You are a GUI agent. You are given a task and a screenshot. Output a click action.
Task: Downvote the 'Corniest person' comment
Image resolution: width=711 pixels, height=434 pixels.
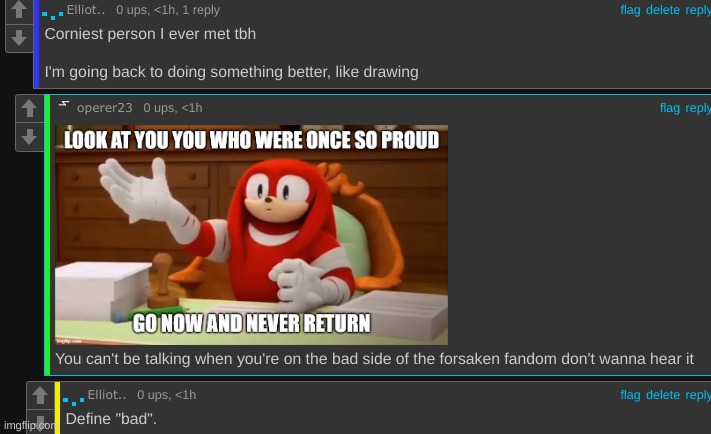click(19, 38)
